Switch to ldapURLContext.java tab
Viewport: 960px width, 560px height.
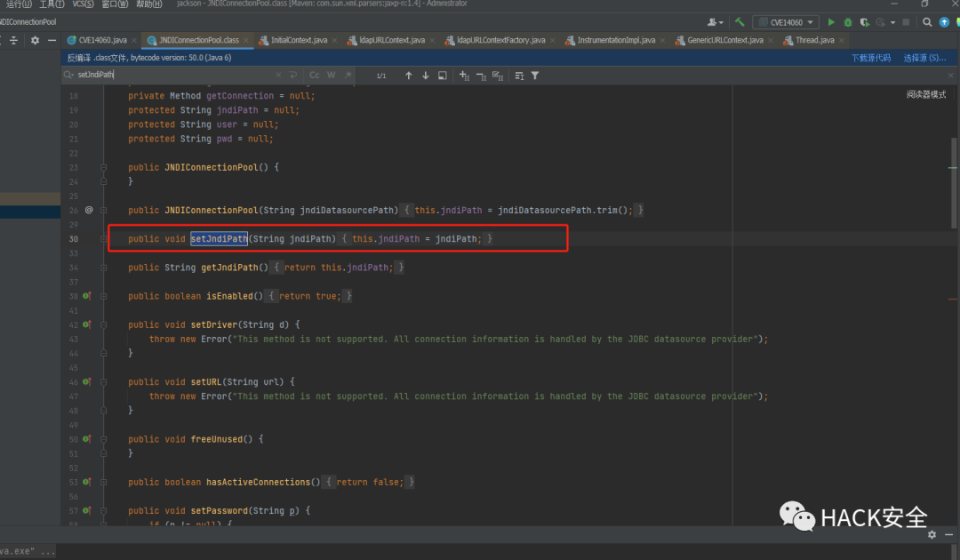coord(392,40)
